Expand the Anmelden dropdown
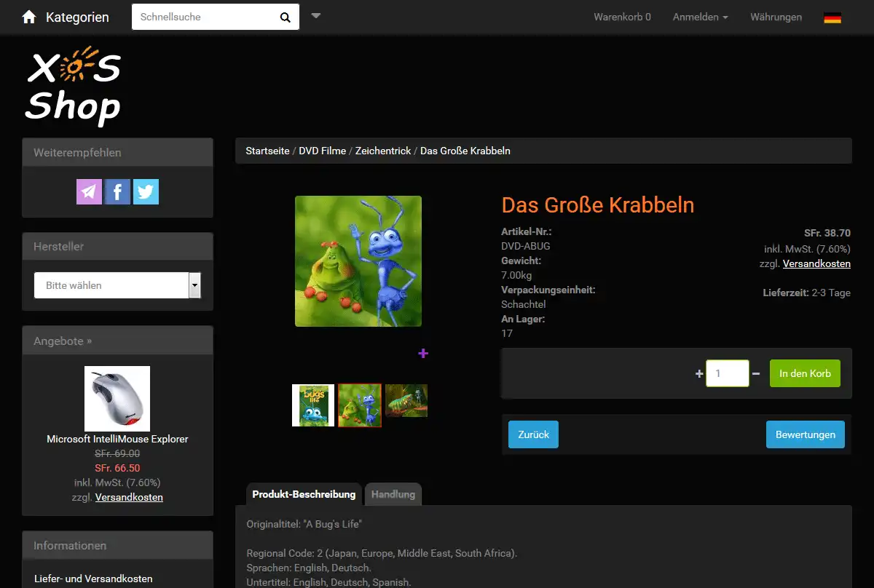This screenshot has width=874, height=588. coord(700,17)
